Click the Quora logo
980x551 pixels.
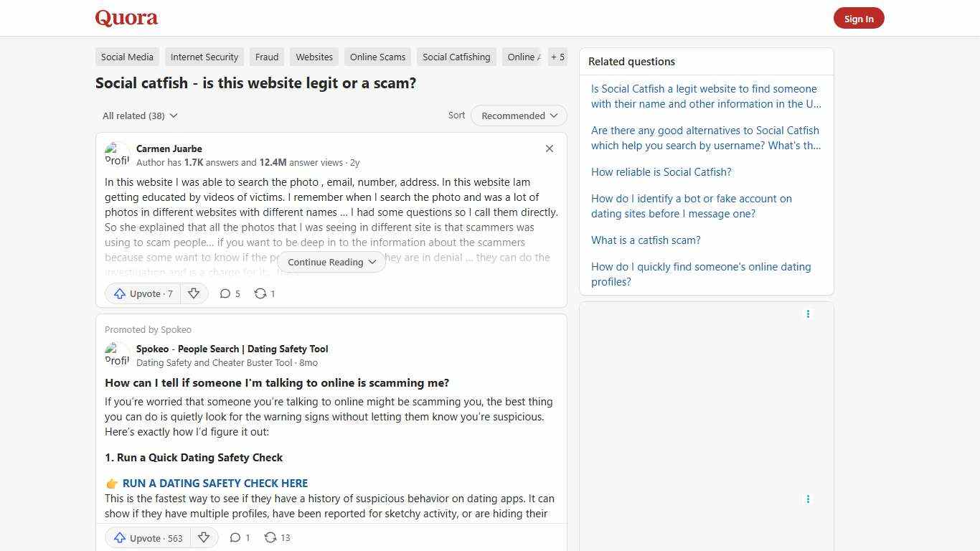point(126,18)
